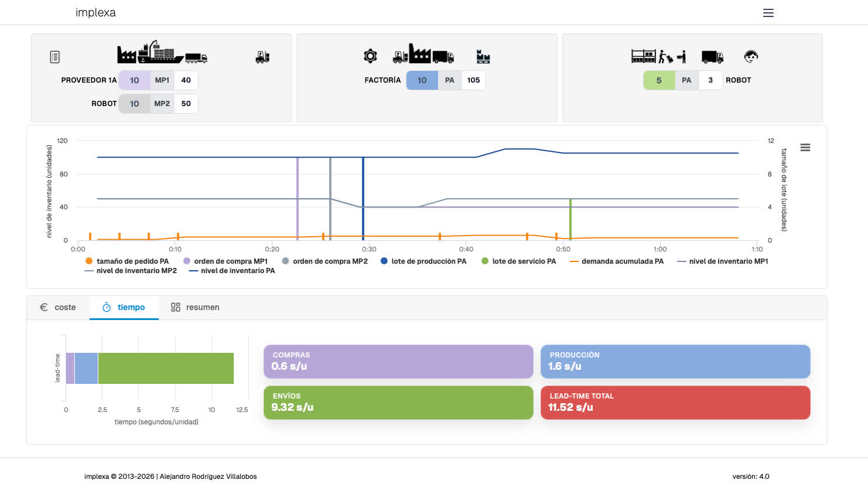
Task: Open the resumen tab
Action: 195,307
